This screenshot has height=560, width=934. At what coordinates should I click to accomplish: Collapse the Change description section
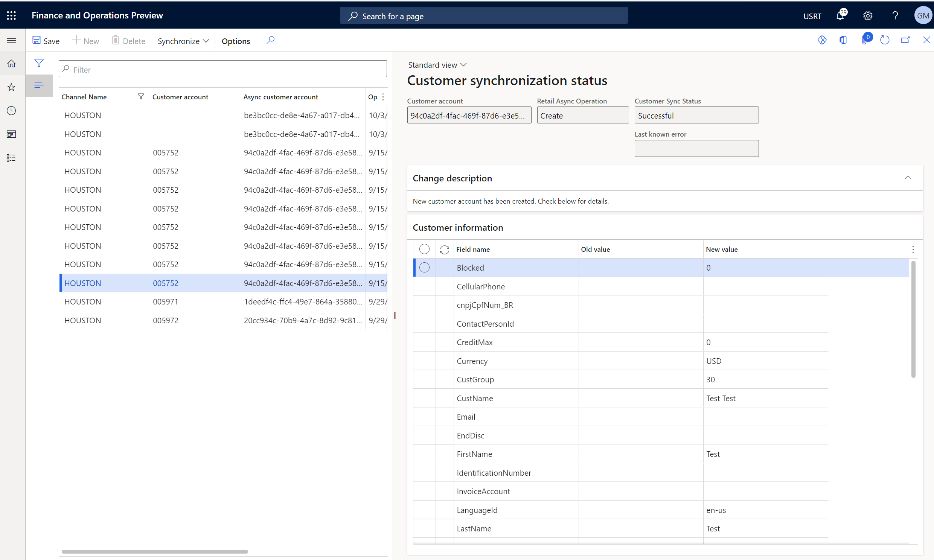click(x=908, y=178)
